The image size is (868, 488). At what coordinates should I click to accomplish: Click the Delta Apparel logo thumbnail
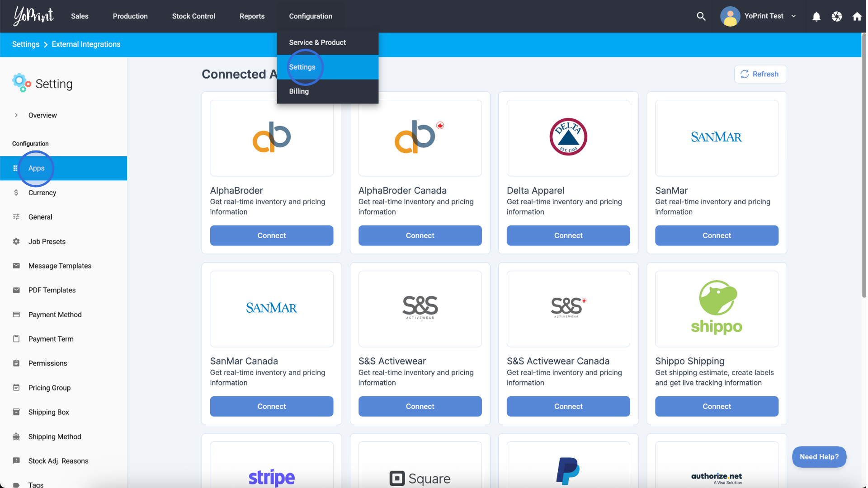coord(568,138)
